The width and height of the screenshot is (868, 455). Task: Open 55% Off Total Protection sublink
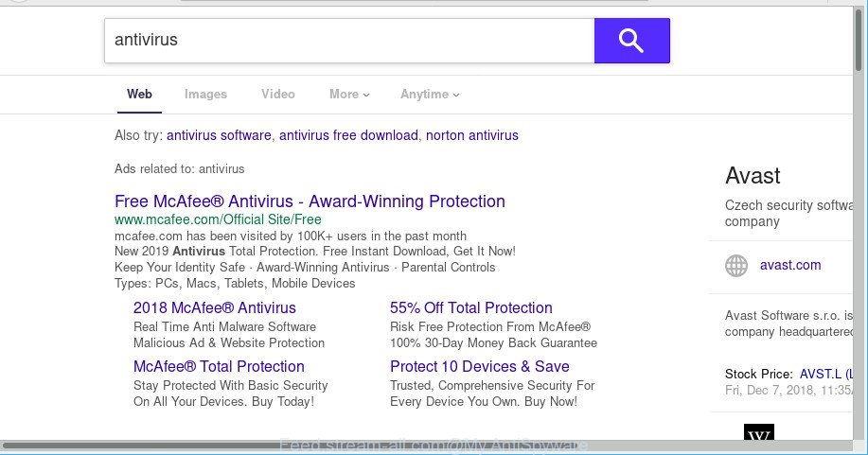point(471,307)
